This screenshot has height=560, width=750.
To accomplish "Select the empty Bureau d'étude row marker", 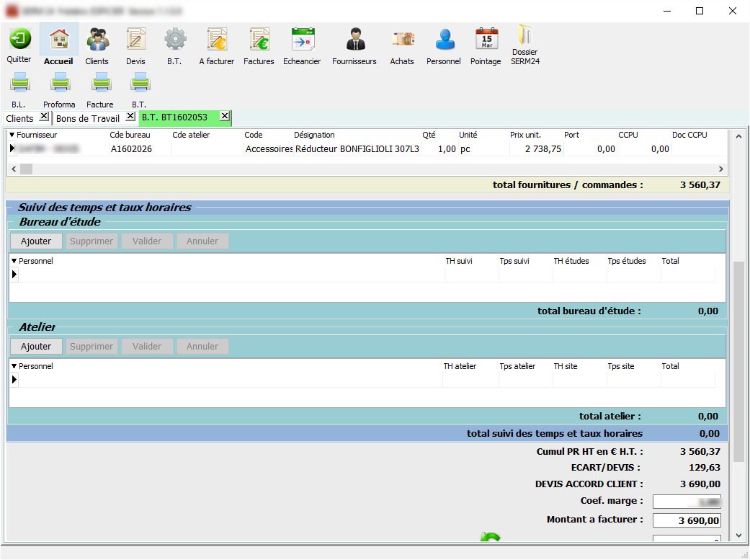I will click(x=14, y=275).
